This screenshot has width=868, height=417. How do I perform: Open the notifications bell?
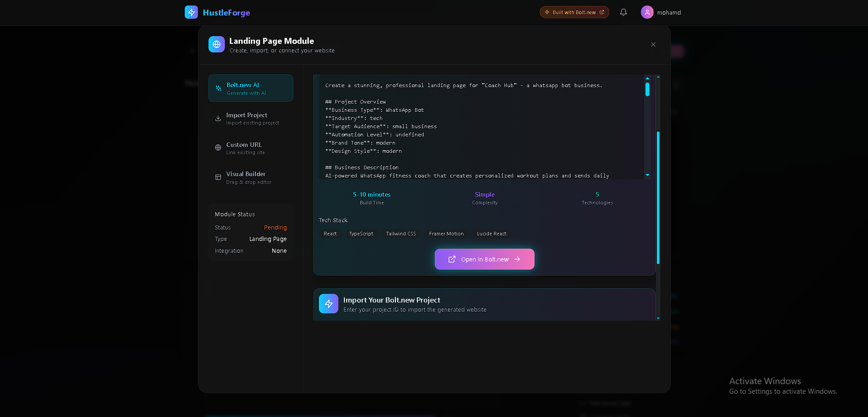pos(624,12)
